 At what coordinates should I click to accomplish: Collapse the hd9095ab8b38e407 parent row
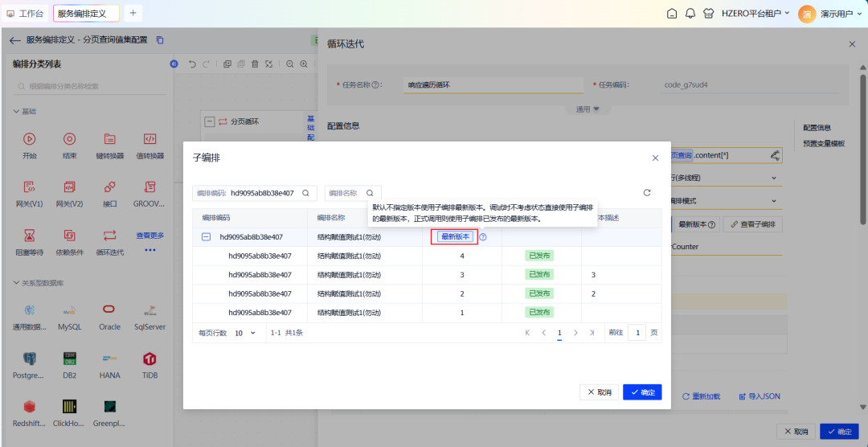coord(206,237)
